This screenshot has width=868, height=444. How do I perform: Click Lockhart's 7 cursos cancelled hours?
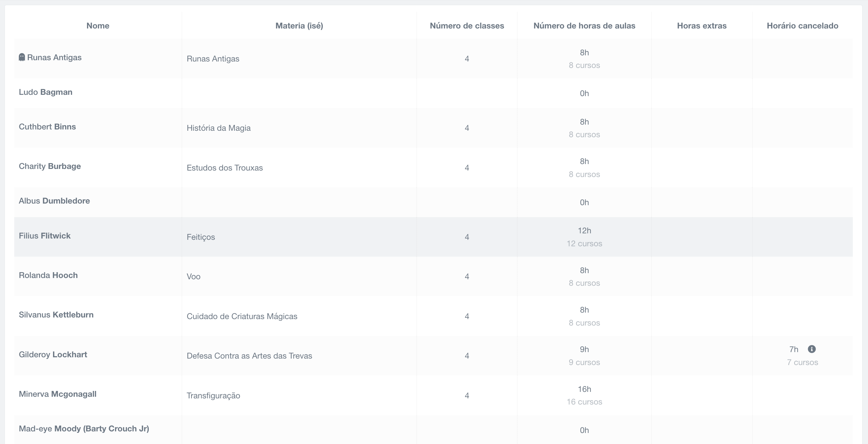pyautogui.click(x=802, y=362)
